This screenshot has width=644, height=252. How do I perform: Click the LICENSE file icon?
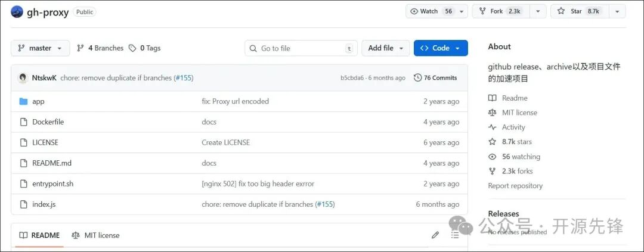[23, 142]
